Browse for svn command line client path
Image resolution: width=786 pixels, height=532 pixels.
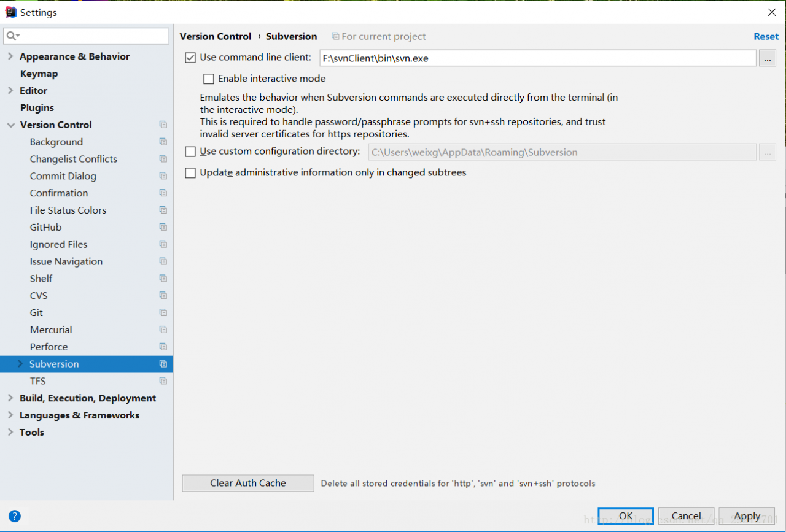coord(768,58)
